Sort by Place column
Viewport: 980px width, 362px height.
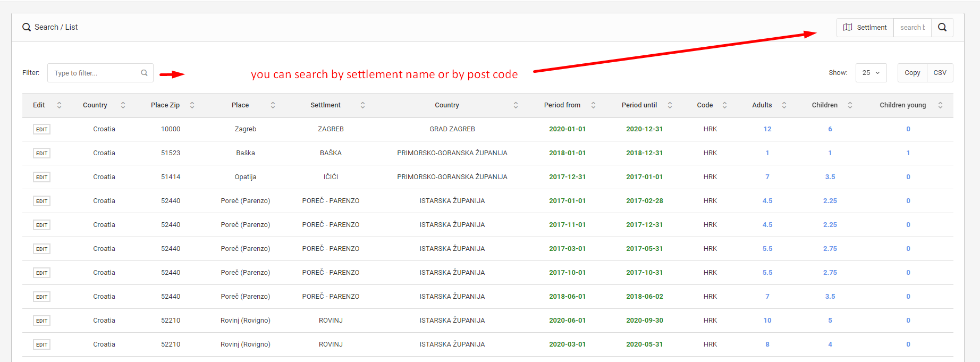273,105
